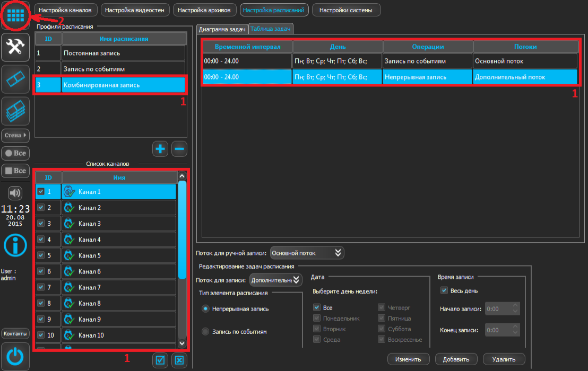Click the select all channels checkmark icon
The width and height of the screenshot is (588, 371).
160,360
